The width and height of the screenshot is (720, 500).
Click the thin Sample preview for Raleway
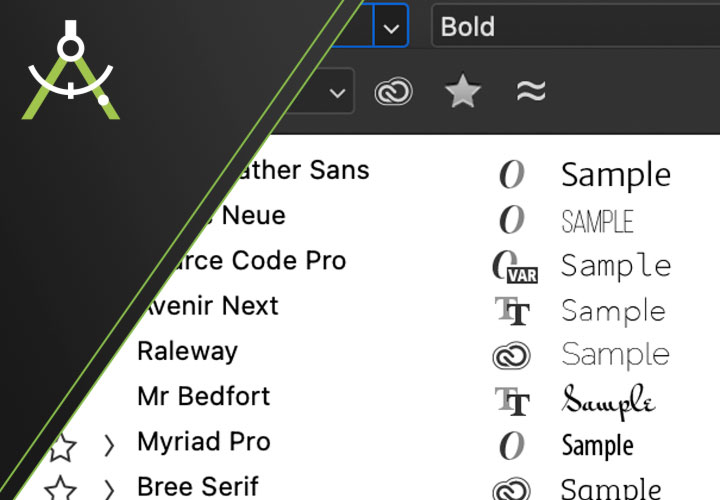coord(615,355)
